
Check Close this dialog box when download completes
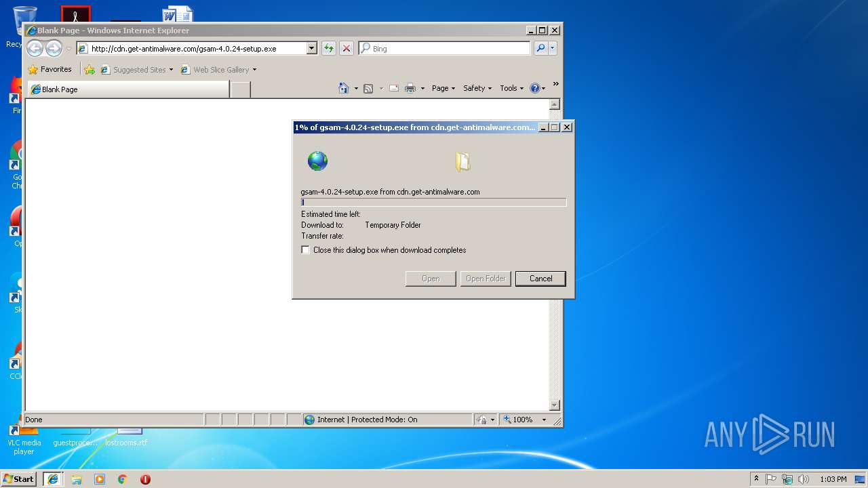306,250
